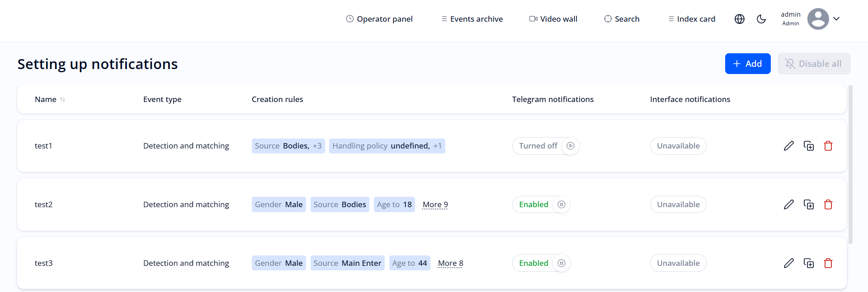Viewport: 868px width, 292px height.
Task: Expand More 9 rules for test2
Action: coord(435,204)
